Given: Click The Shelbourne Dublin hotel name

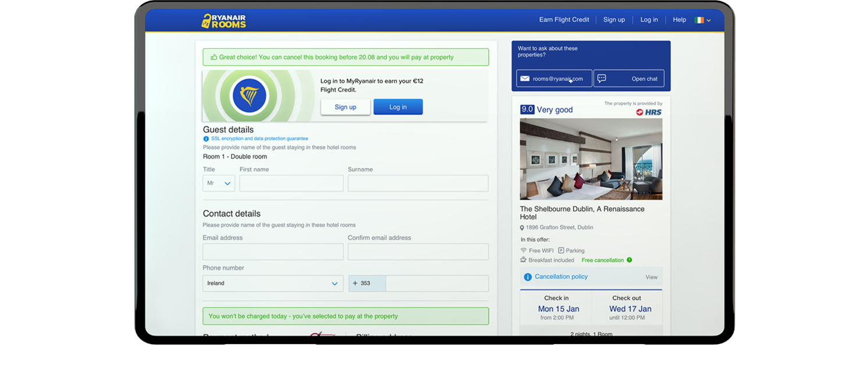Looking at the screenshot, I should (x=582, y=213).
